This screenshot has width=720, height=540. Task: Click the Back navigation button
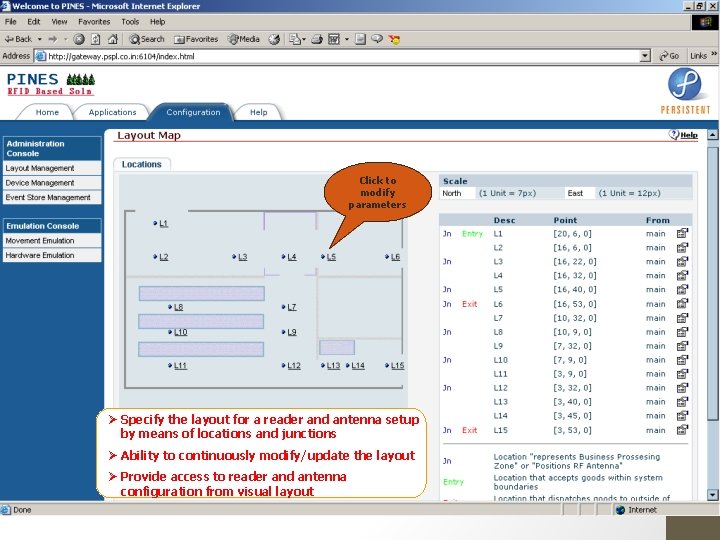[x=18, y=39]
